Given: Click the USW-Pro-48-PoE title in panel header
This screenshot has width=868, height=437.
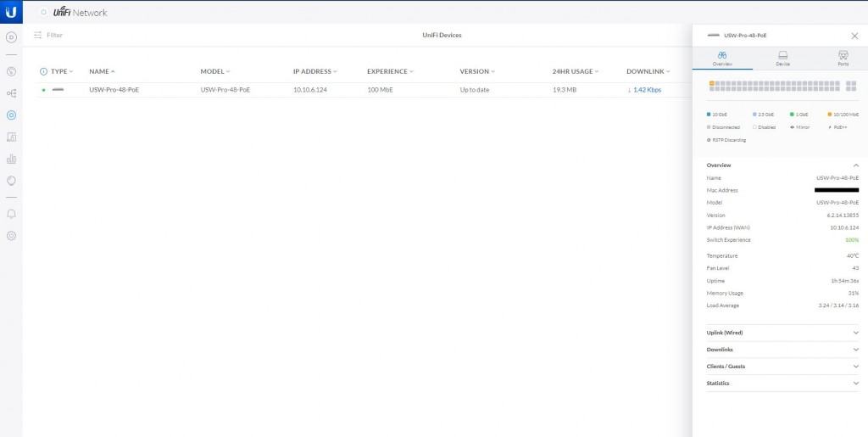Looking at the screenshot, I should click(745, 36).
